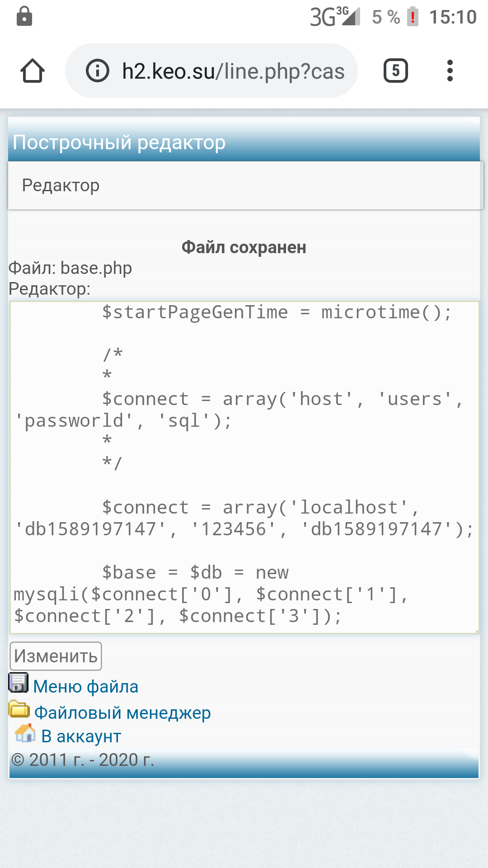Open the Меню файла link
Screen dimensions: 488x868
point(86,687)
